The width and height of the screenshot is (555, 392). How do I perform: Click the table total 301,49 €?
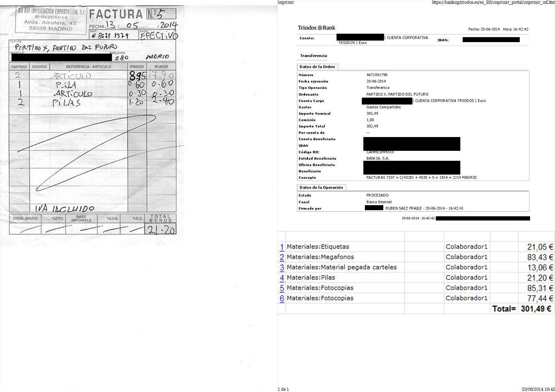point(536,309)
